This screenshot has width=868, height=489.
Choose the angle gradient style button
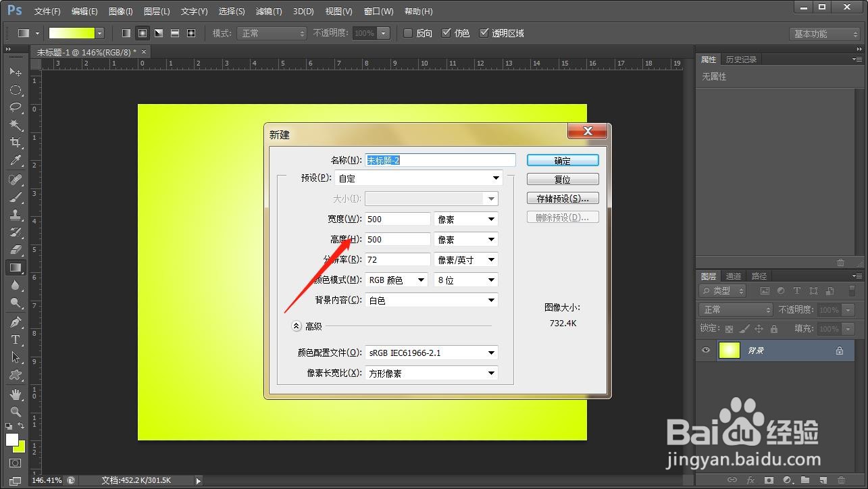coord(159,33)
